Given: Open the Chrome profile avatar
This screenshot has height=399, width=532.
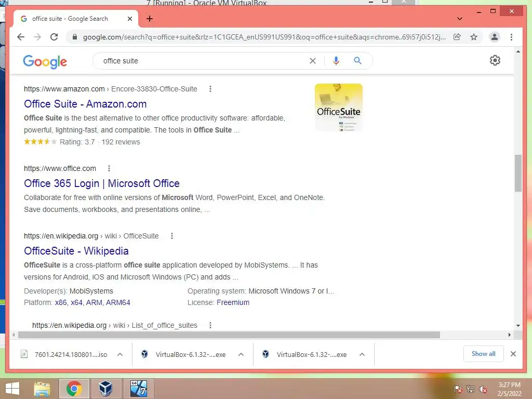Looking at the screenshot, I should tap(495, 37).
